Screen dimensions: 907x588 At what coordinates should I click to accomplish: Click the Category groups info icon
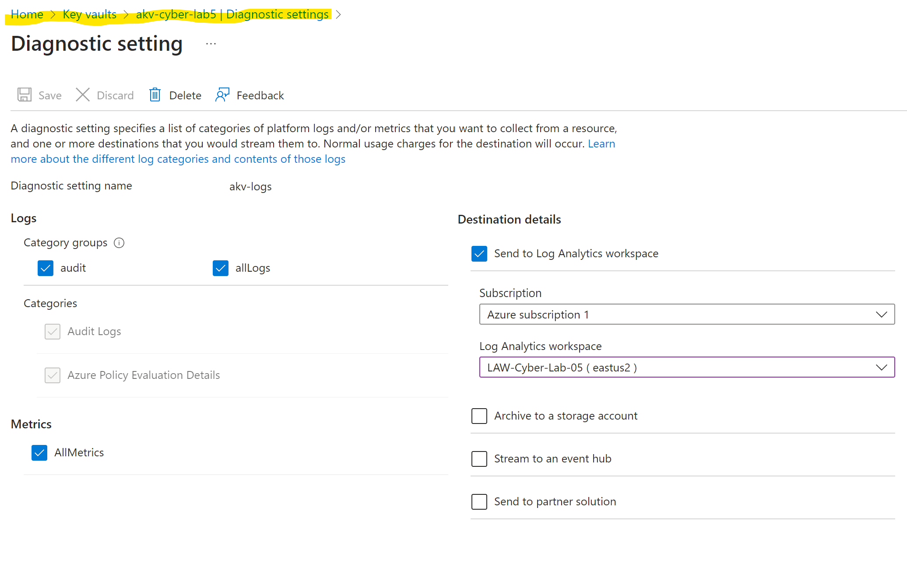[x=119, y=243]
